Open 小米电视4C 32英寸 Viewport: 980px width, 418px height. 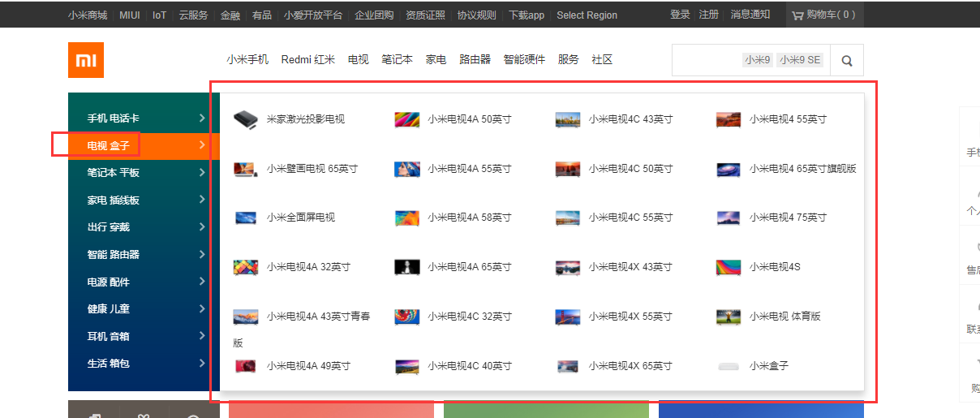[x=470, y=317]
